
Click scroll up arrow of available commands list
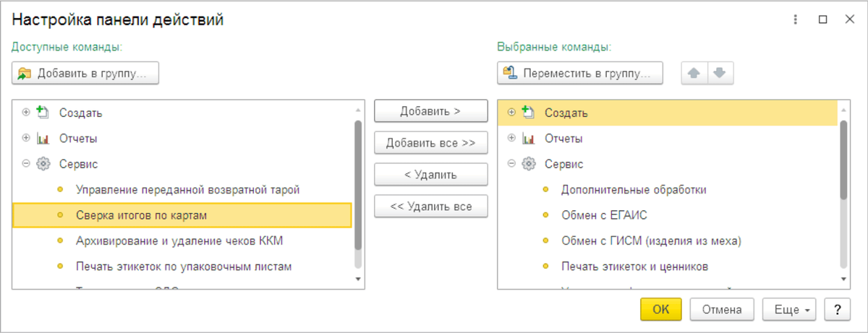click(357, 109)
